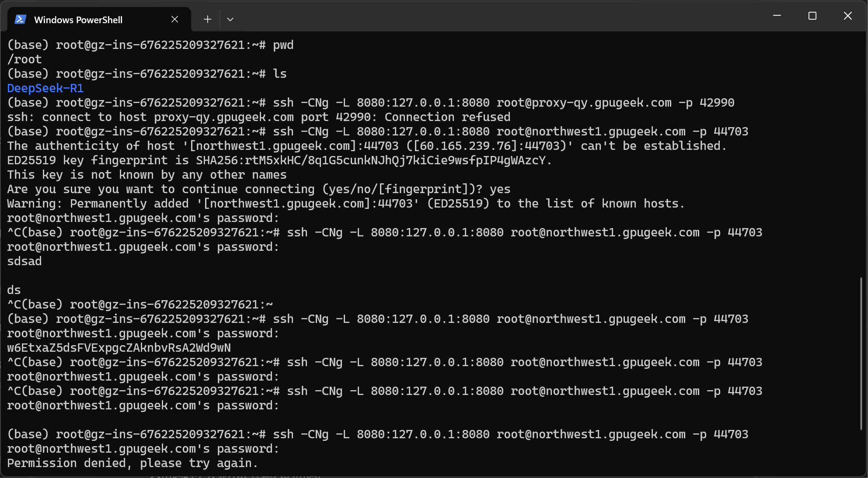This screenshot has width=868, height=478.
Task: Click the PowerShell icon on the tab
Action: (21, 19)
